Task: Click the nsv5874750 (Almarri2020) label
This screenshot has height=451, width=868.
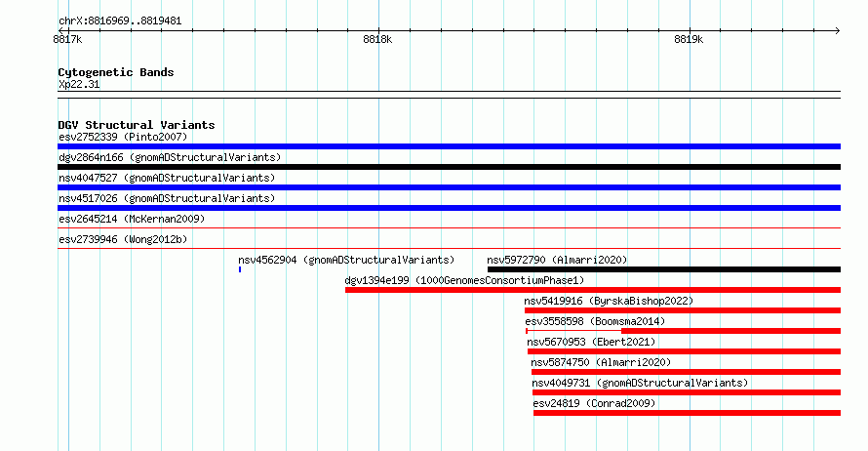Action: pos(601,362)
